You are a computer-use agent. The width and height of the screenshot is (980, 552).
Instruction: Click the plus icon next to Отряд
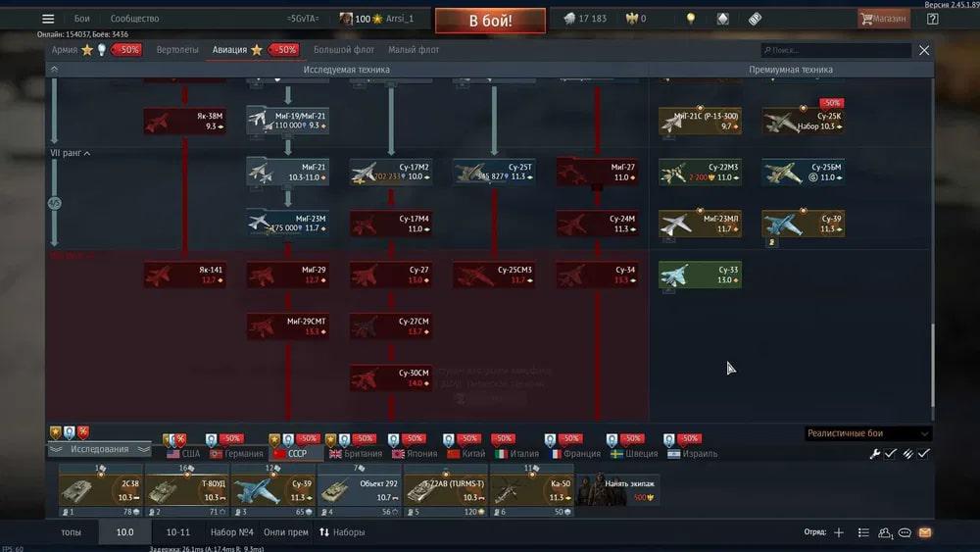pos(838,532)
